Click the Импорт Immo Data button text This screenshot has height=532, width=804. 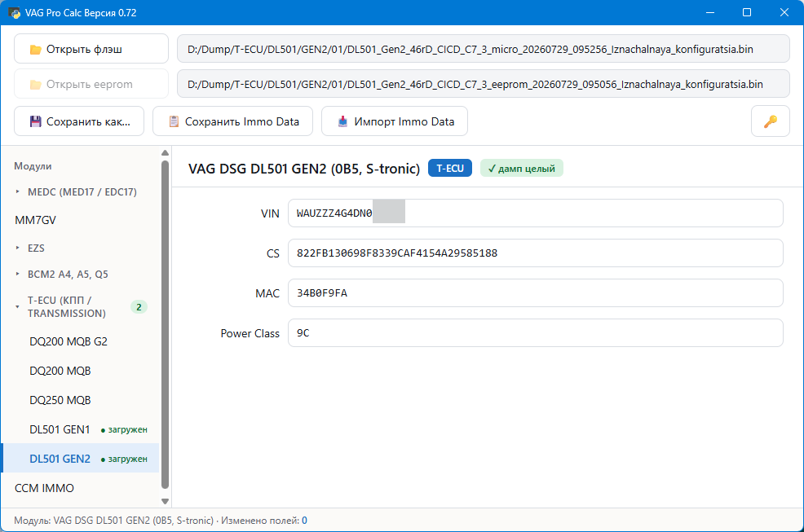[x=404, y=121]
